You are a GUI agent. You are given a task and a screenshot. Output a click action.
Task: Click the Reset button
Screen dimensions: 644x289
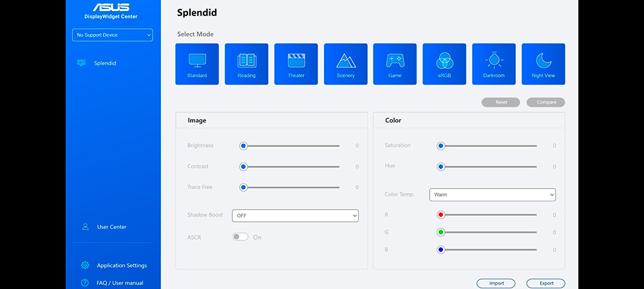501,102
